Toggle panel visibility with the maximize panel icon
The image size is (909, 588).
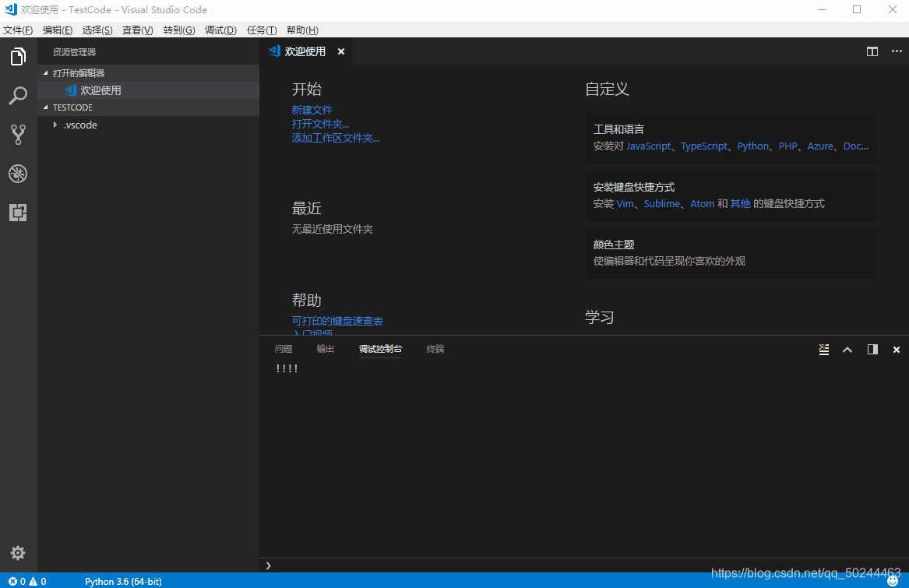[x=872, y=349]
